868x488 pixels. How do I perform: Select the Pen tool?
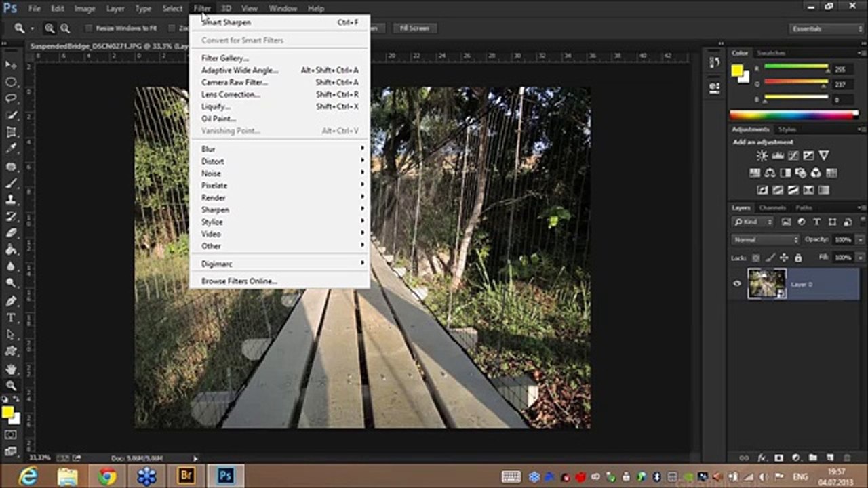coord(12,301)
